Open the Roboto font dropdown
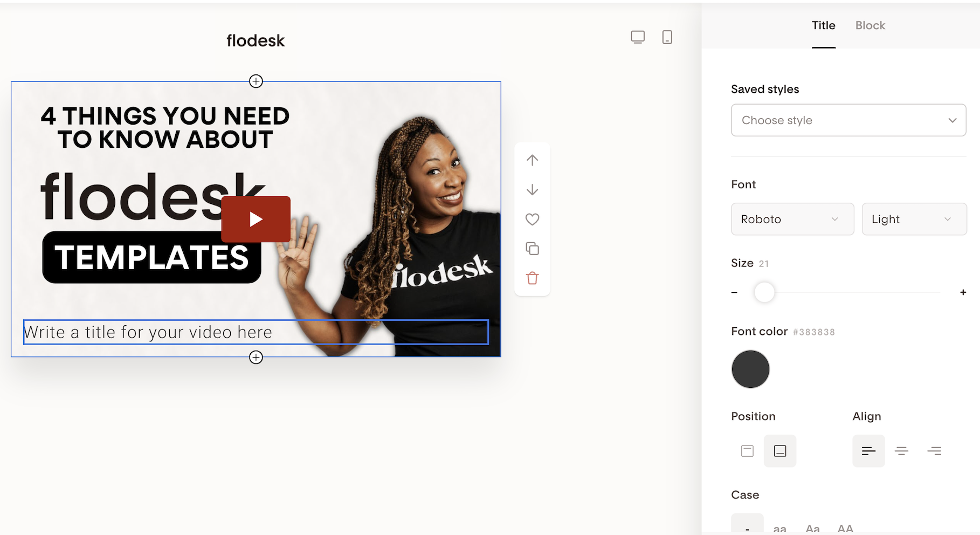This screenshot has height=535, width=980. click(792, 219)
